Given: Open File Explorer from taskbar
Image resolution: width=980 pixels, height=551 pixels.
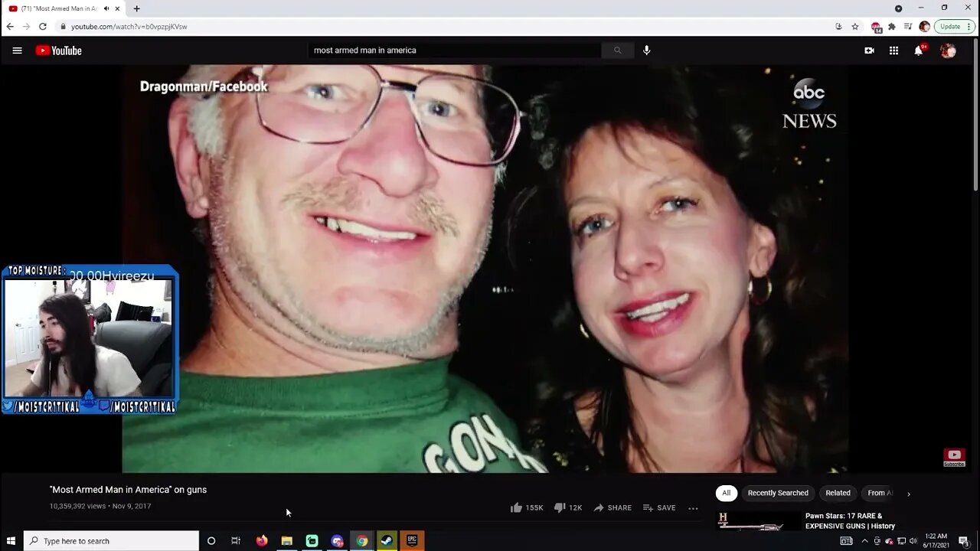Looking at the screenshot, I should click(286, 541).
